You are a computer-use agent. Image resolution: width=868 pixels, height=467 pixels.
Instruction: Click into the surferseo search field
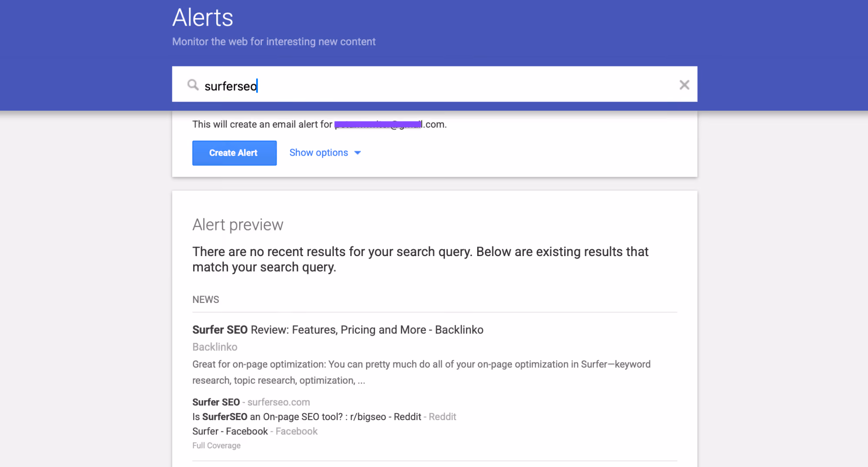pyautogui.click(x=435, y=84)
